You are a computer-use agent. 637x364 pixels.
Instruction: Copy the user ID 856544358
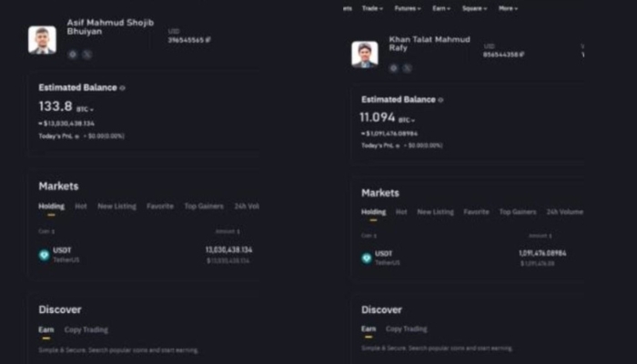click(523, 55)
